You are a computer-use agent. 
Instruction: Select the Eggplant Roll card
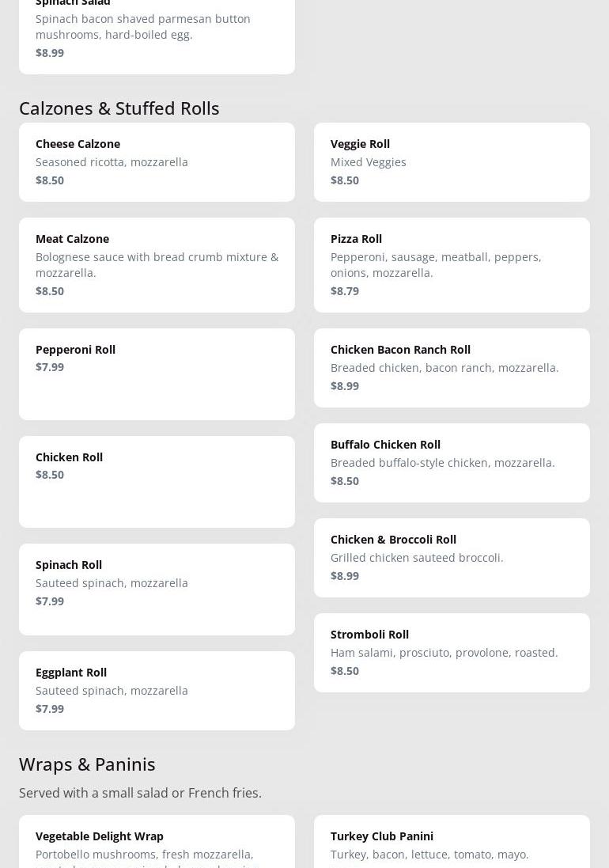point(157,690)
